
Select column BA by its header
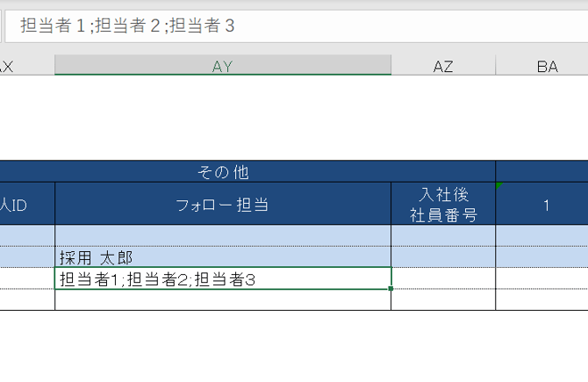tap(544, 66)
